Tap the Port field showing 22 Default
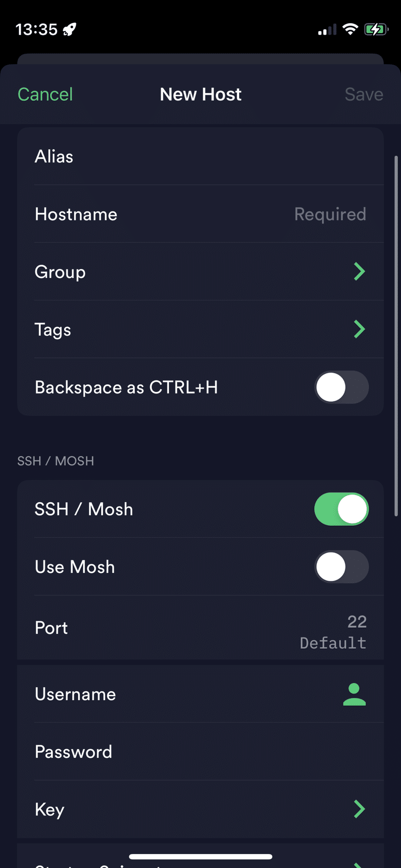Screen dimensions: 401x868 [x=200, y=627]
